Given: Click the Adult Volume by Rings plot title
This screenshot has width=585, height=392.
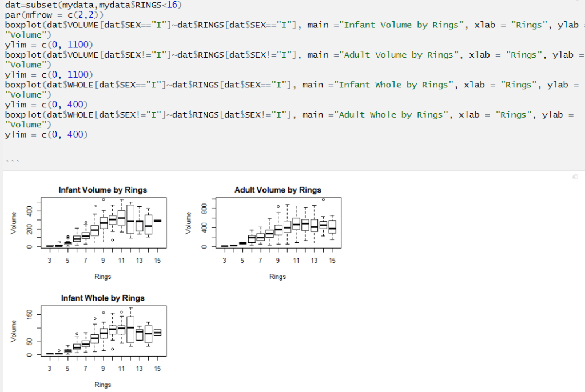Looking at the screenshot, I should [x=278, y=190].
